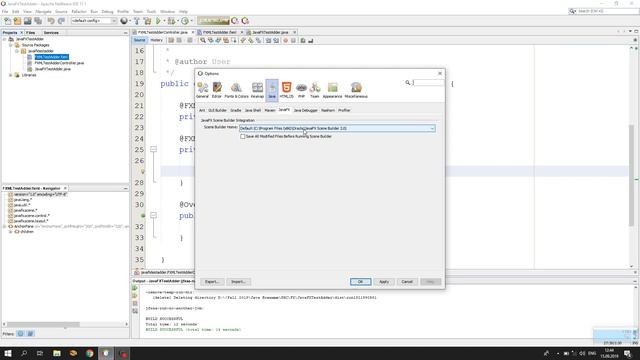This screenshot has height=360, width=640.
Task: Select FXMLTestAdderController.java in Projects tree
Action: pos(59,63)
